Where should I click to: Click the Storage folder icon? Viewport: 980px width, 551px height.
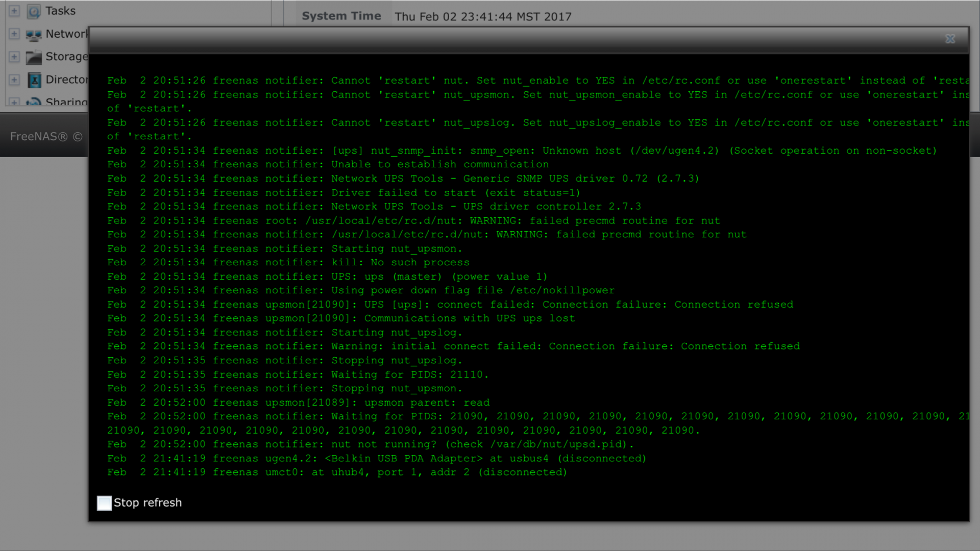[34, 57]
